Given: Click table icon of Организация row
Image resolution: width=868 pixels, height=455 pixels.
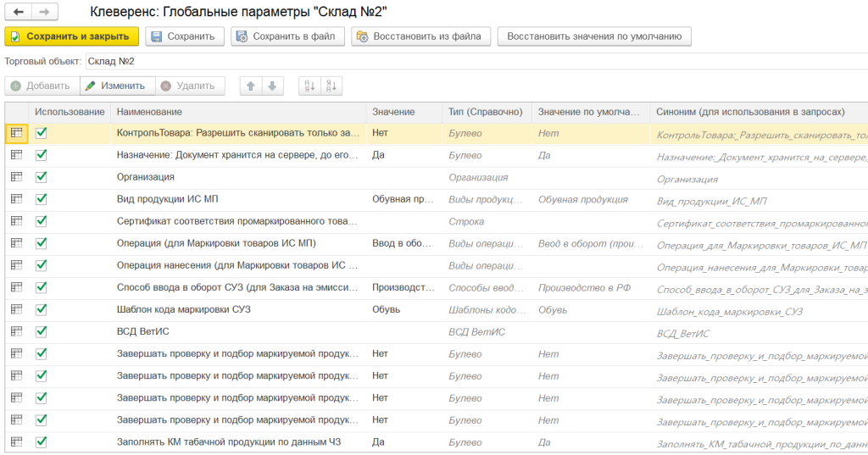Looking at the screenshot, I should 17,177.
